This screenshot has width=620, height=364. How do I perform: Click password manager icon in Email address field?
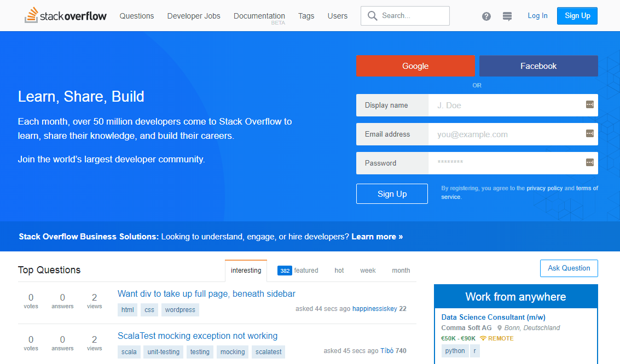tap(589, 133)
